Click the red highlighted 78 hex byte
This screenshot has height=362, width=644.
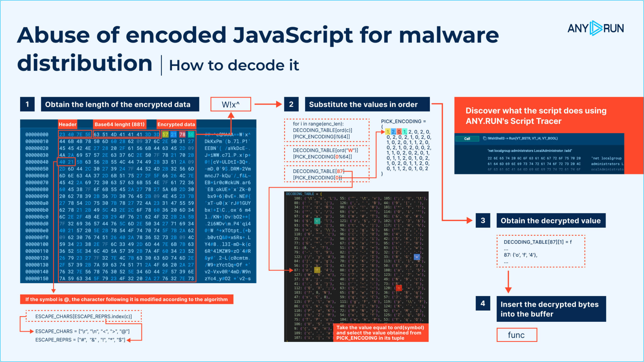[x=182, y=134]
